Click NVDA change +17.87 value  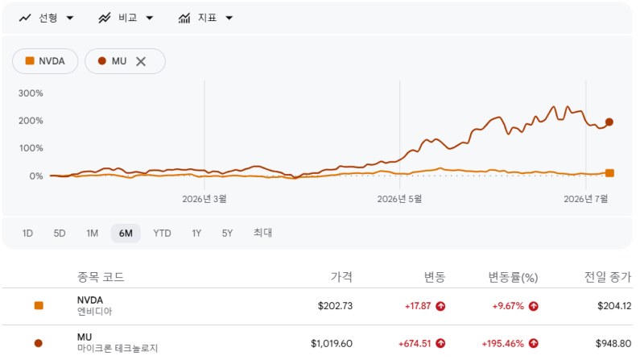click(x=418, y=306)
